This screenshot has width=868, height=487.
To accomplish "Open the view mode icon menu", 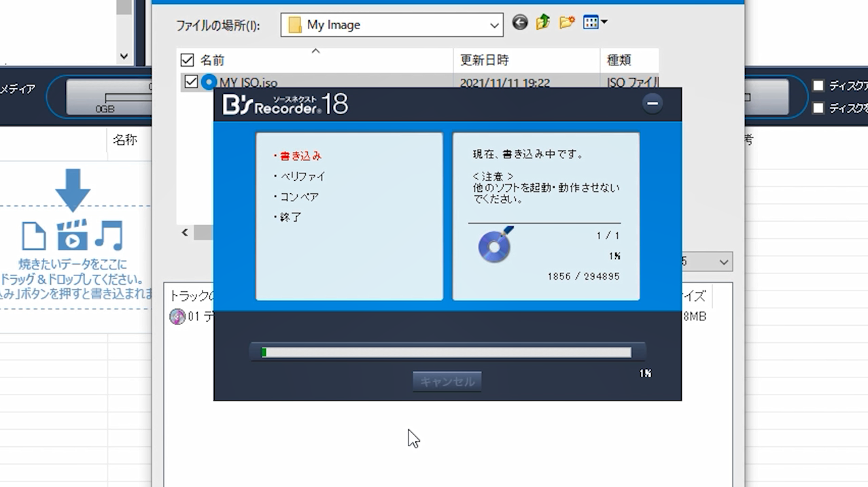I will pyautogui.click(x=591, y=22).
